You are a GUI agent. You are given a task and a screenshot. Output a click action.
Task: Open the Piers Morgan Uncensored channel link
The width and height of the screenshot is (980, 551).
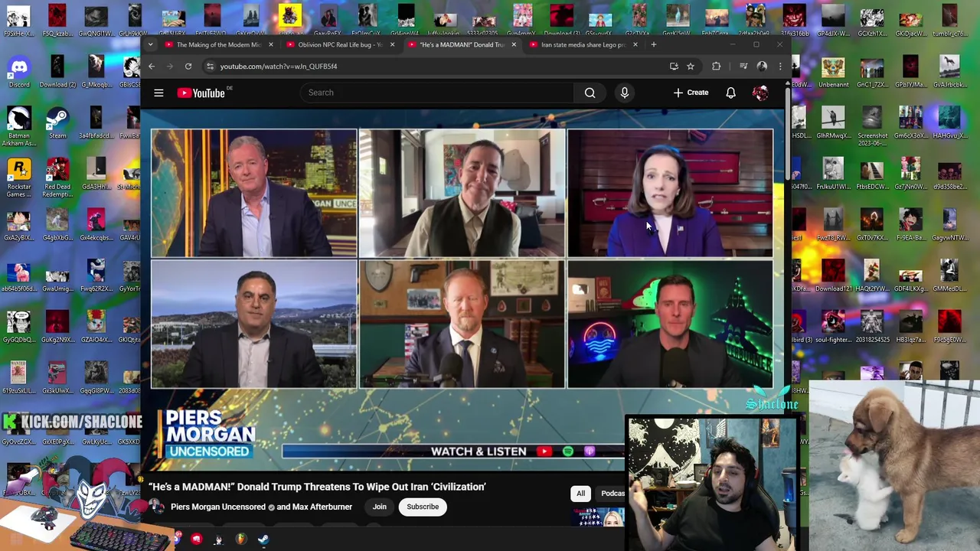[218, 507]
